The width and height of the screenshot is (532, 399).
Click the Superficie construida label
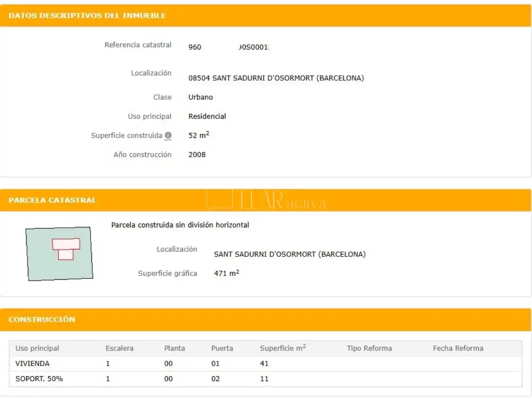coord(126,135)
